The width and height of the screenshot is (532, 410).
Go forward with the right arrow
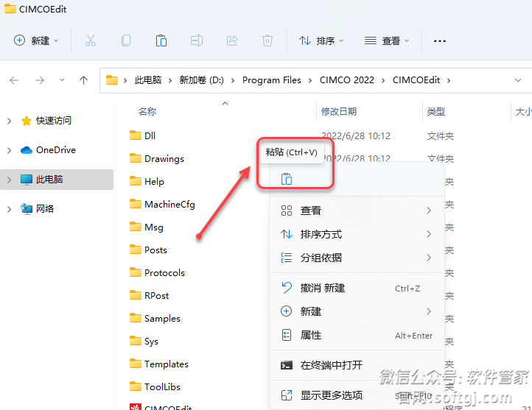(x=40, y=80)
